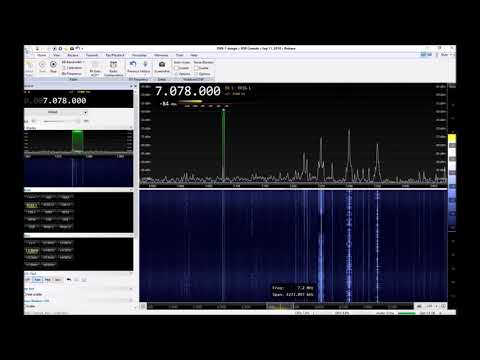Screen dimensions: 480x360
Task: Click the undo arrow in the quick access toolbar
Action: click(77, 48)
